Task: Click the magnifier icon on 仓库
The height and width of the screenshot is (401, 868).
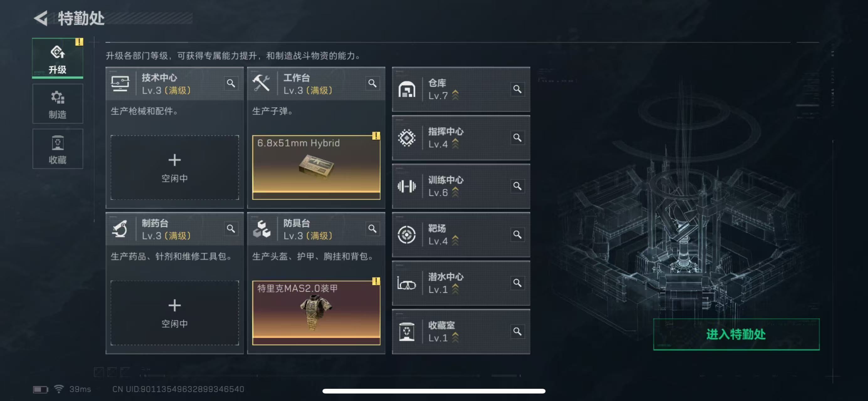Action: [517, 89]
